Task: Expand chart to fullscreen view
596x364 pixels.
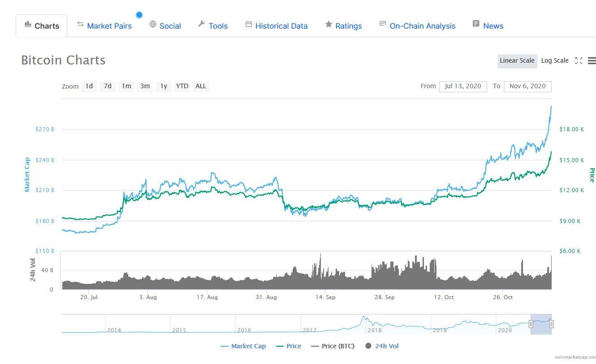Action: click(579, 60)
